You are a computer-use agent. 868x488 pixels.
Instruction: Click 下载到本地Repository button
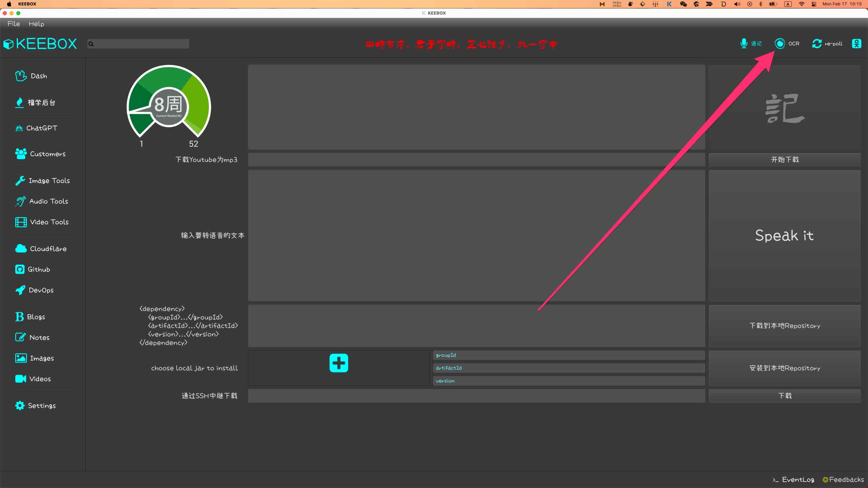tap(785, 326)
